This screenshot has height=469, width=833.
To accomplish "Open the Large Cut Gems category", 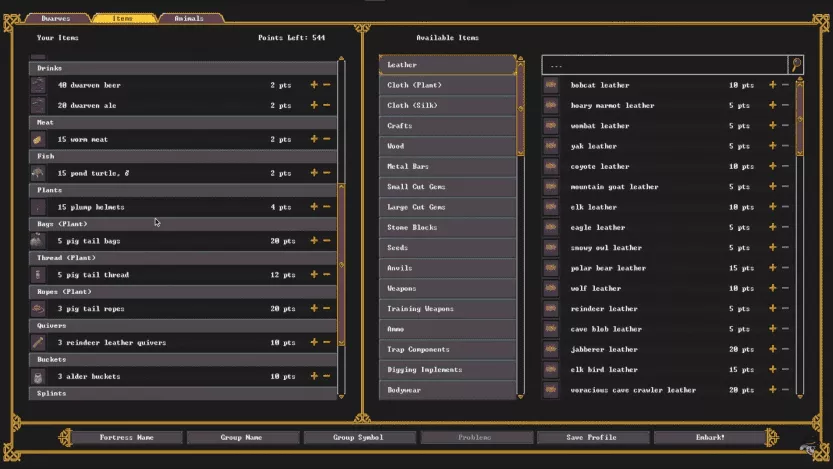I will [x=447, y=207].
